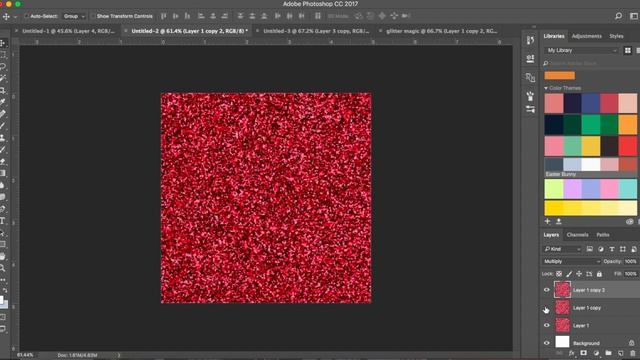Viewport: 640px width, 360px height.
Task: Select the Brush tool
Action: (2, 126)
